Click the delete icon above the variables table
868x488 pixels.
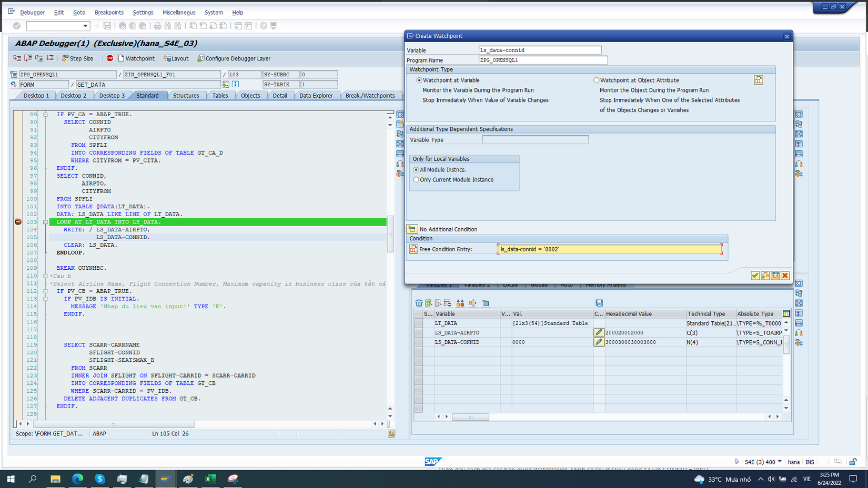tap(418, 303)
